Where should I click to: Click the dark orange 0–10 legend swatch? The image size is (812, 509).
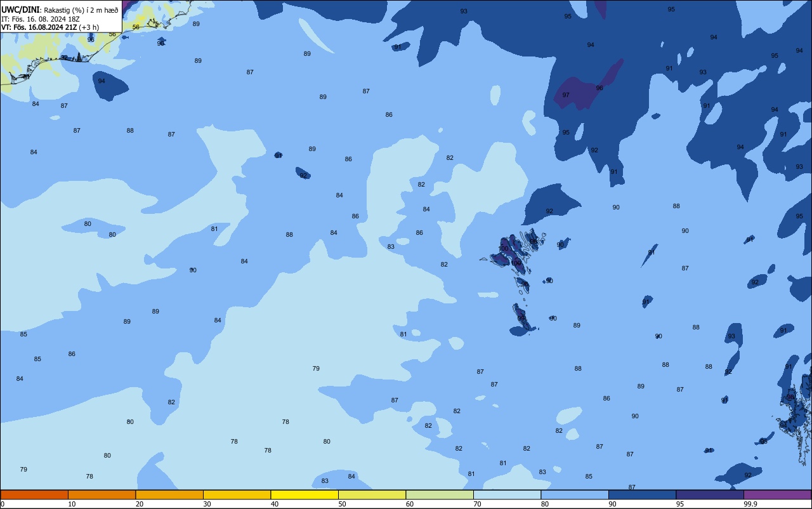coord(34,494)
